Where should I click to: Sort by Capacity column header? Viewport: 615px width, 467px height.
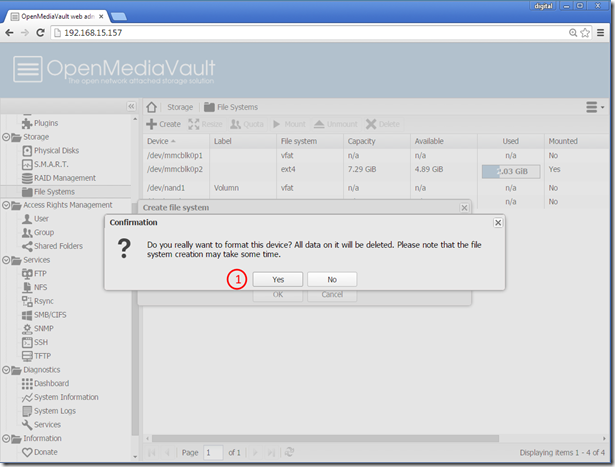[x=377, y=141]
